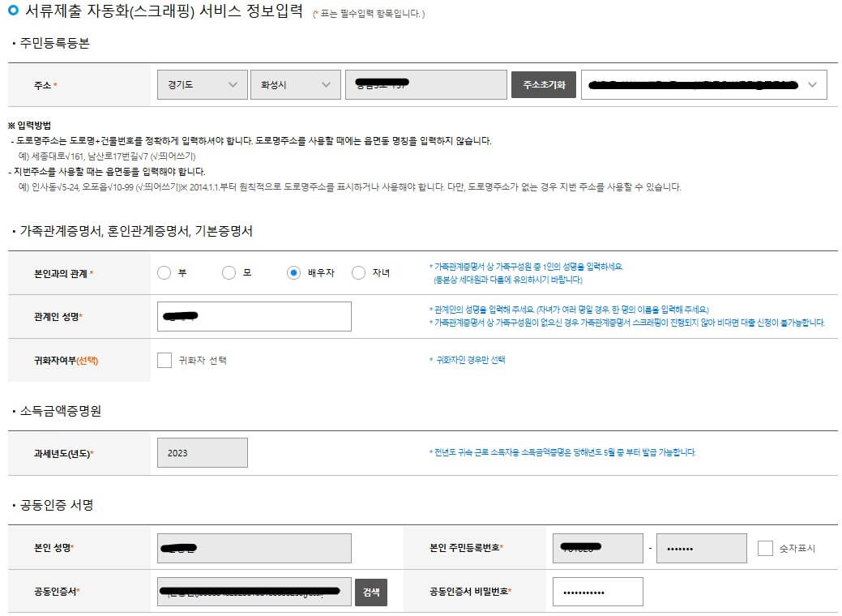Click the masked 주민등록번호 rear digits field
The height and width of the screenshot is (616, 842).
coord(700,548)
